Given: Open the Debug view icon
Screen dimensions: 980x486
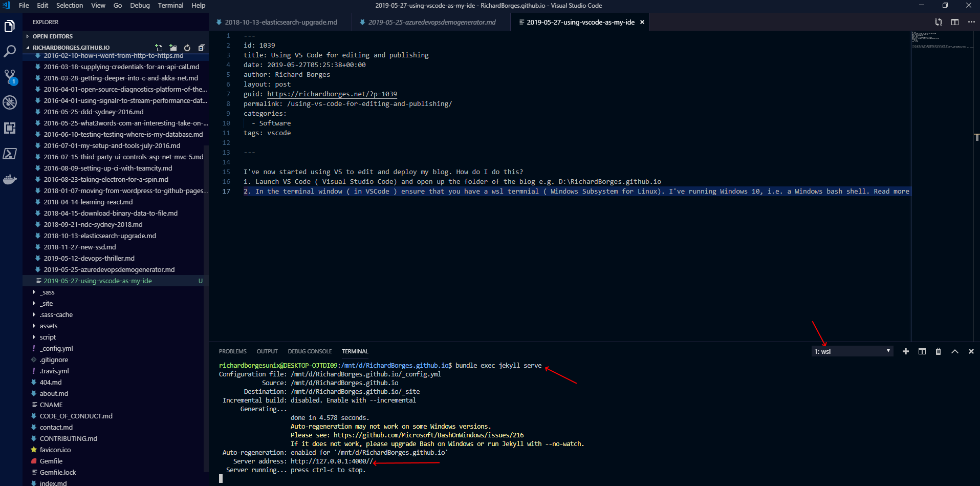Looking at the screenshot, I should pos(10,102).
